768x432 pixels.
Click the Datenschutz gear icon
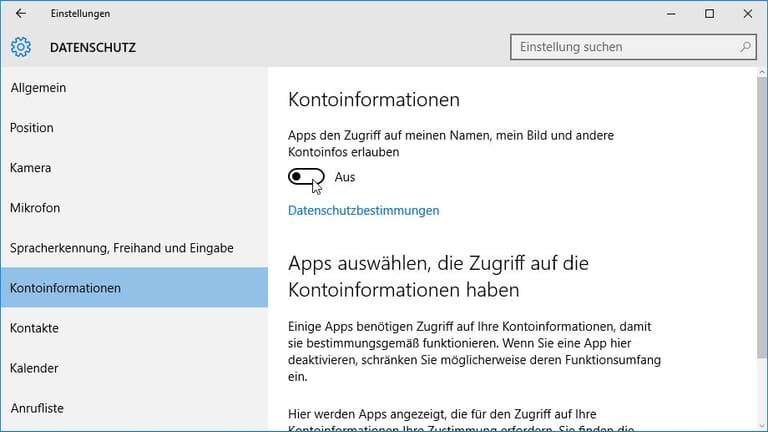pyautogui.click(x=21, y=48)
